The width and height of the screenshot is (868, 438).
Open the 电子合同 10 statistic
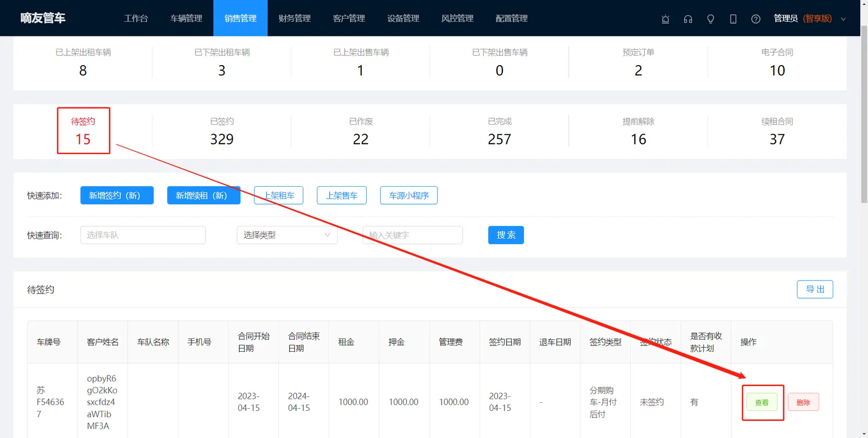tap(777, 62)
